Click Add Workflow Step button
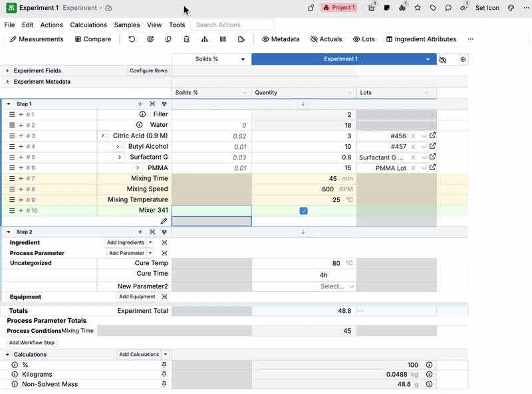532x394 pixels. click(32, 343)
